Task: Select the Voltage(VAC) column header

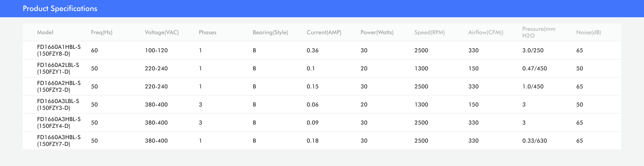Action: click(162, 33)
